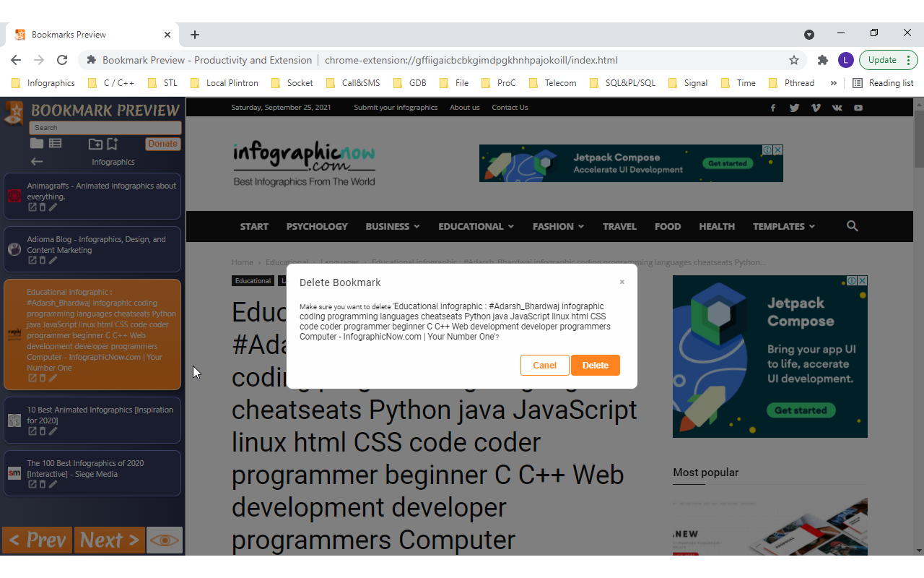Viewport: 924px width, 578px height.
Task: Confirm deletion with the Delete button
Action: pyautogui.click(x=595, y=365)
